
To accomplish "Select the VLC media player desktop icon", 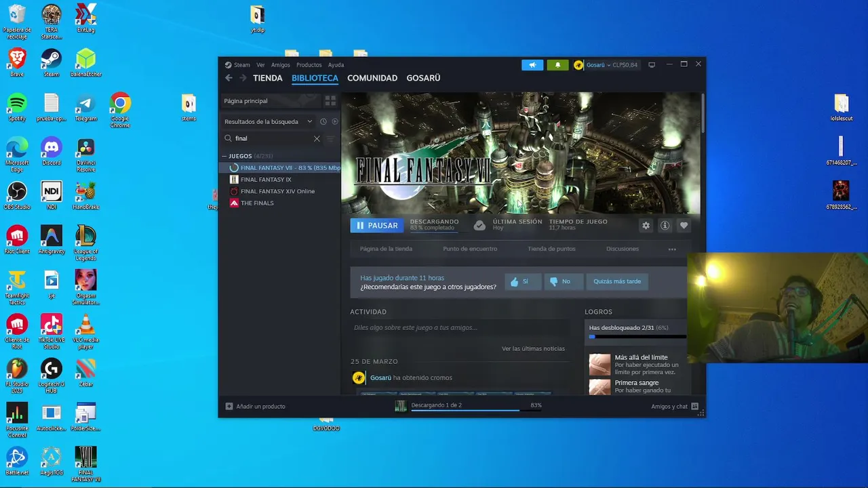I will [x=85, y=332].
